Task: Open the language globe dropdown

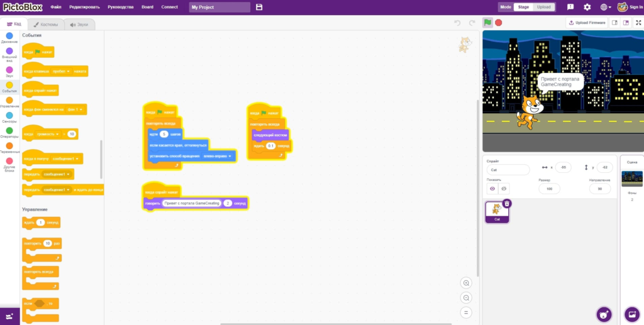Action: click(x=606, y=7)
